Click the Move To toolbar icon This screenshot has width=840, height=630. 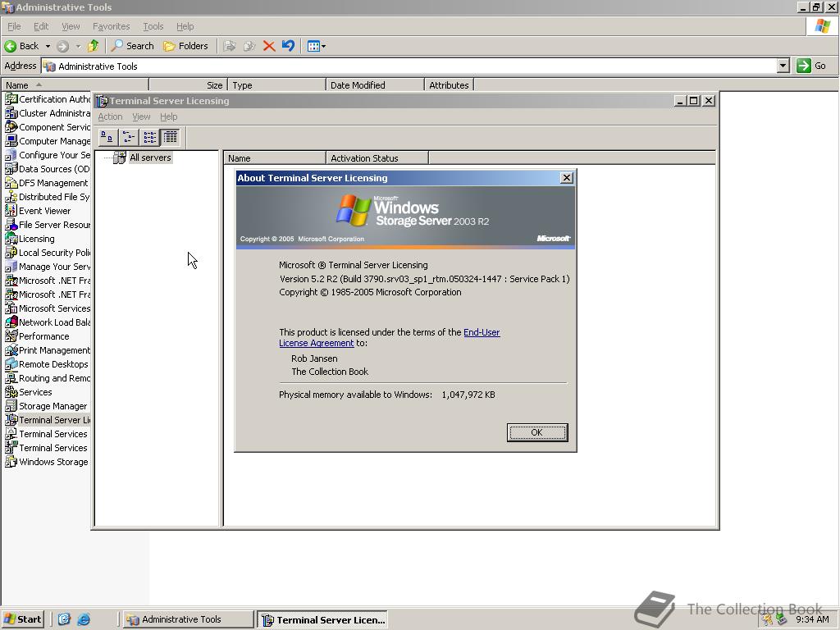pyautogui.click(x=230, y=46)
